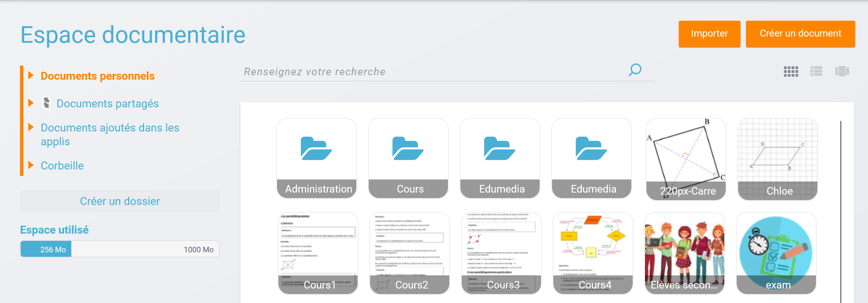Open the Corbeille section

62,166
